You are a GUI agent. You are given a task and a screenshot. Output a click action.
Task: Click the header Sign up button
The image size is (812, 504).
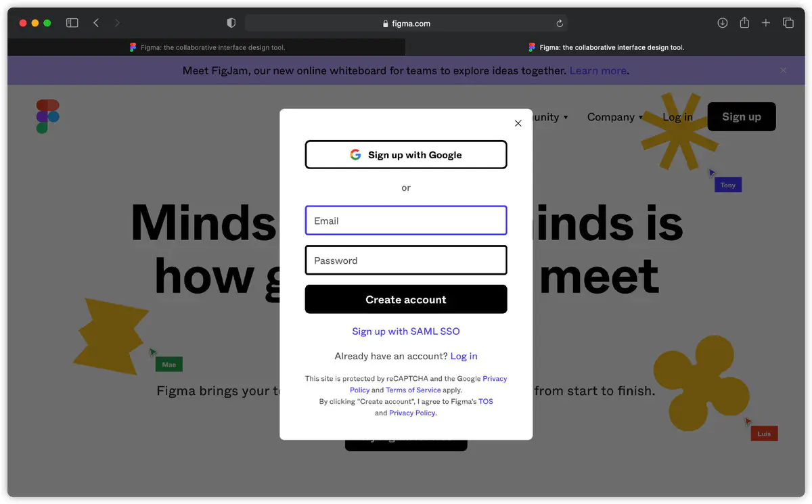[742, 116]
